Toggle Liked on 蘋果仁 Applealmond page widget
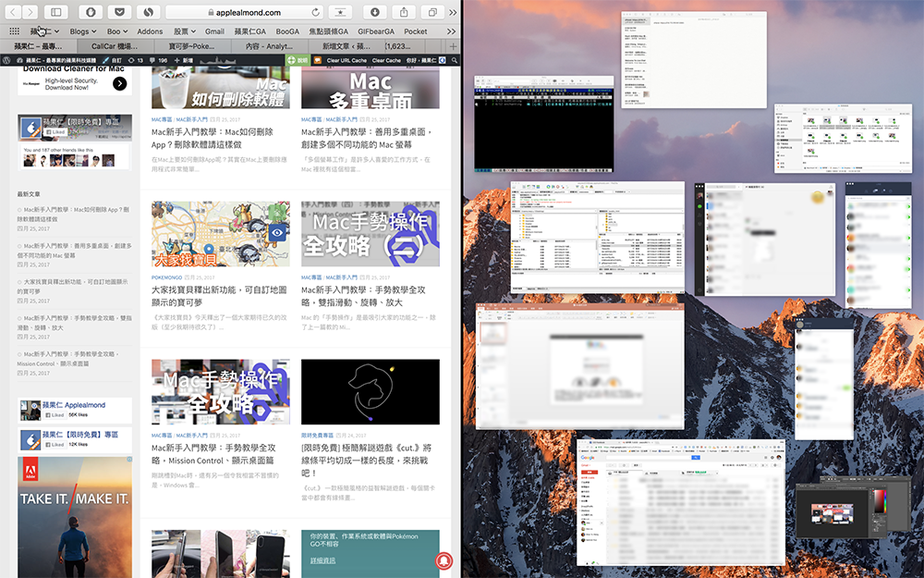Viewport: 924px width, 578px height. tap(55, 415)
